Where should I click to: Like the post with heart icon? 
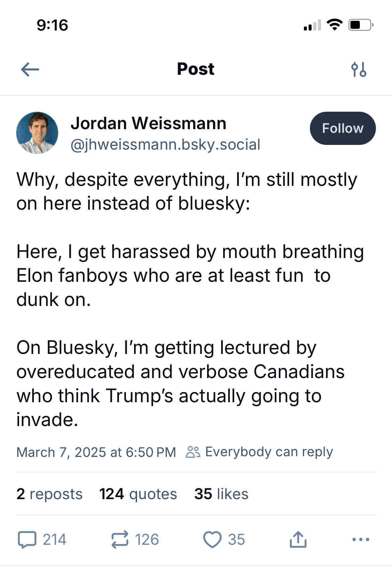(x=212, y=539)
